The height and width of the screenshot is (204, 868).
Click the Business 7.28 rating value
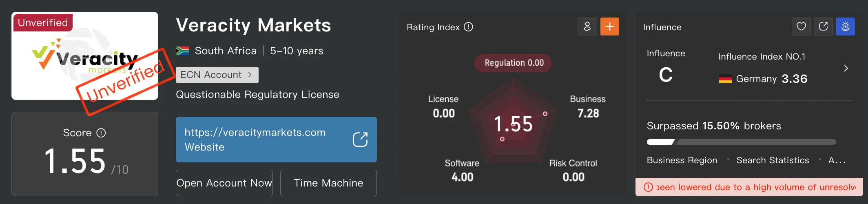tap(588, 113)
